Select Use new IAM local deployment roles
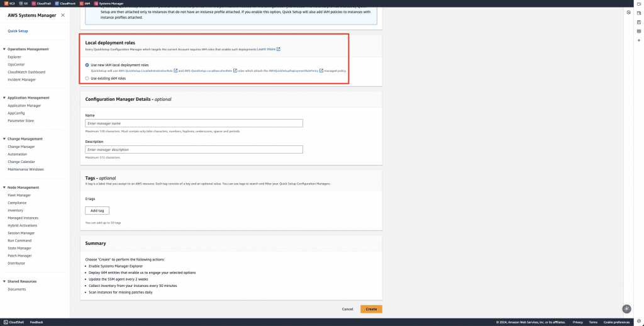644x326 pixels. coord(87,65)
